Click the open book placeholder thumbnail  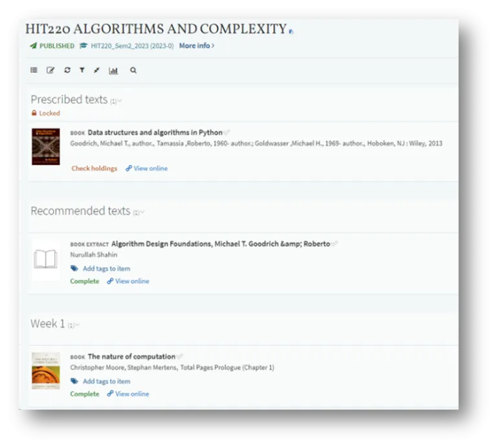coord(46,259)
